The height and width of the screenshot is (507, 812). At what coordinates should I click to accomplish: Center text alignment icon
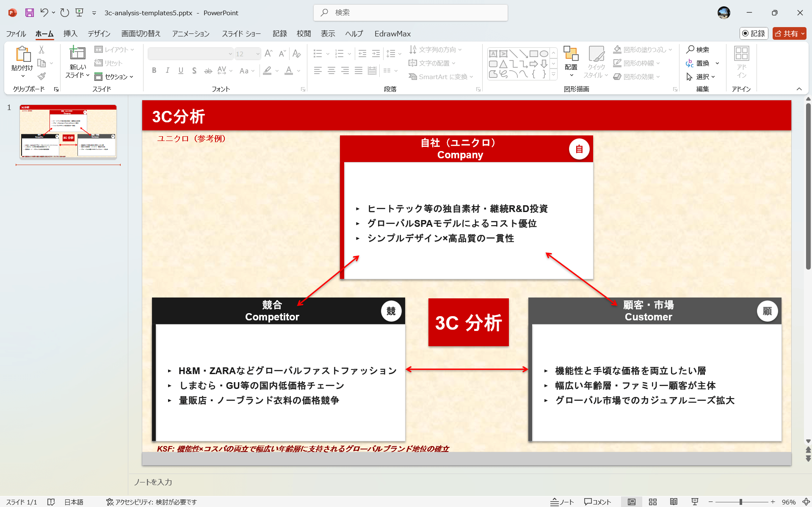coord(331,71)
